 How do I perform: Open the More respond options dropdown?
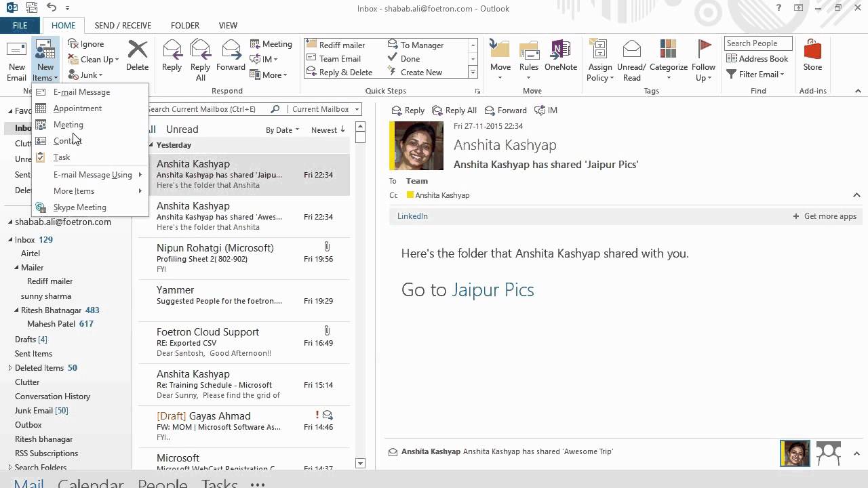coord(269,75)
